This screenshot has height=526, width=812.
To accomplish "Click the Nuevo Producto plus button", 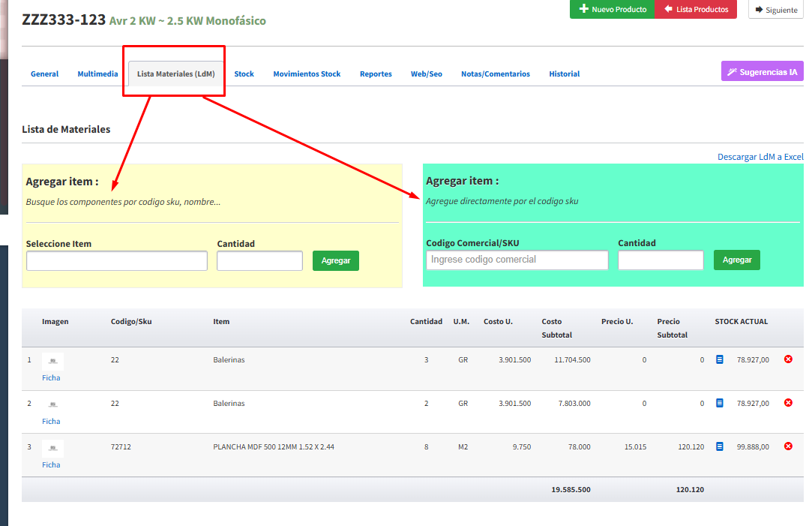I will (x=612, y=9).
